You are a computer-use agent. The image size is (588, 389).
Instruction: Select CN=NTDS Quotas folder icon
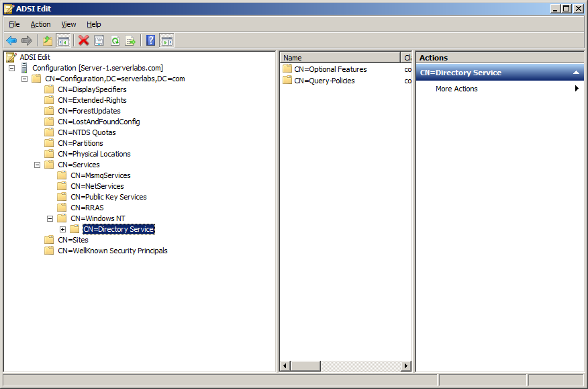[x=49, y=132]
